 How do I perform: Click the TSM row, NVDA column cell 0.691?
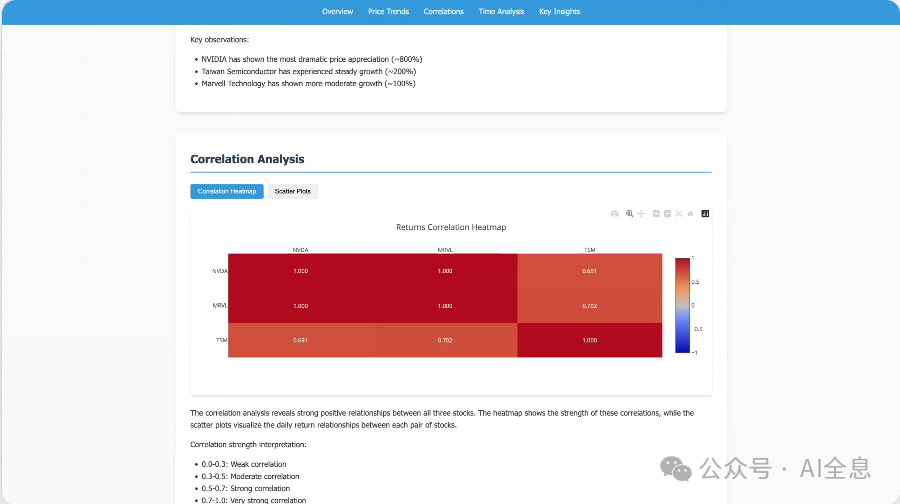point(300,340)
